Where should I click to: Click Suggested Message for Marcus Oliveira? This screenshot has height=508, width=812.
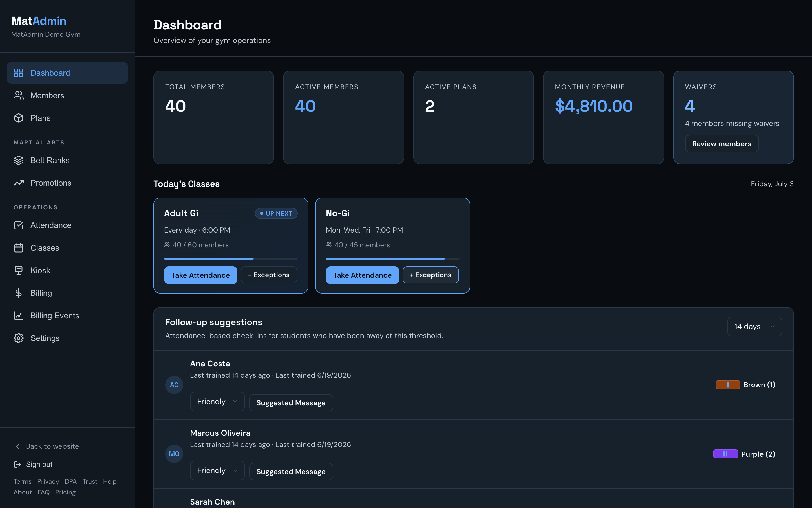[291, 471]
